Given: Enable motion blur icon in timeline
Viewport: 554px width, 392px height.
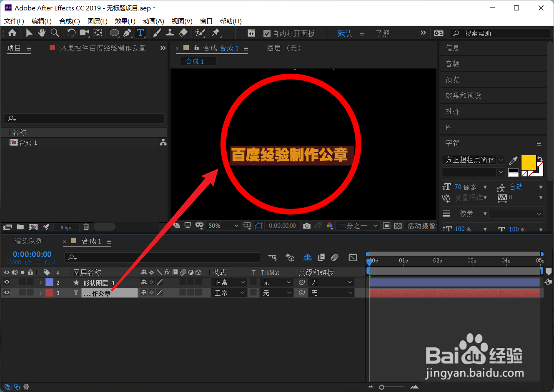Looking at the screenshot, I should click(335, 257).
